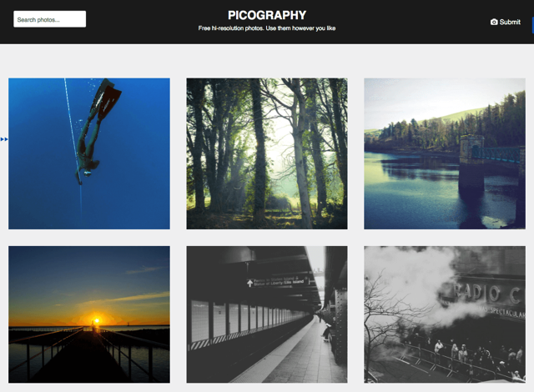Click the Radio City marquee lettering

488,294
